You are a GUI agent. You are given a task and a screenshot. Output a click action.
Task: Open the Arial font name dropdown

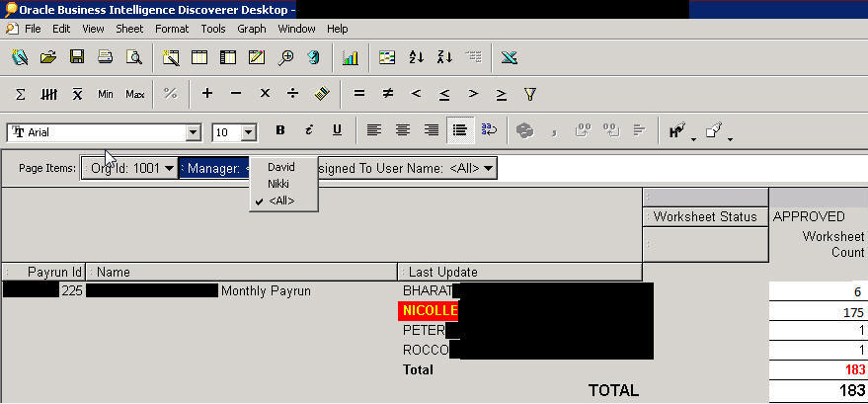point(193,132)
